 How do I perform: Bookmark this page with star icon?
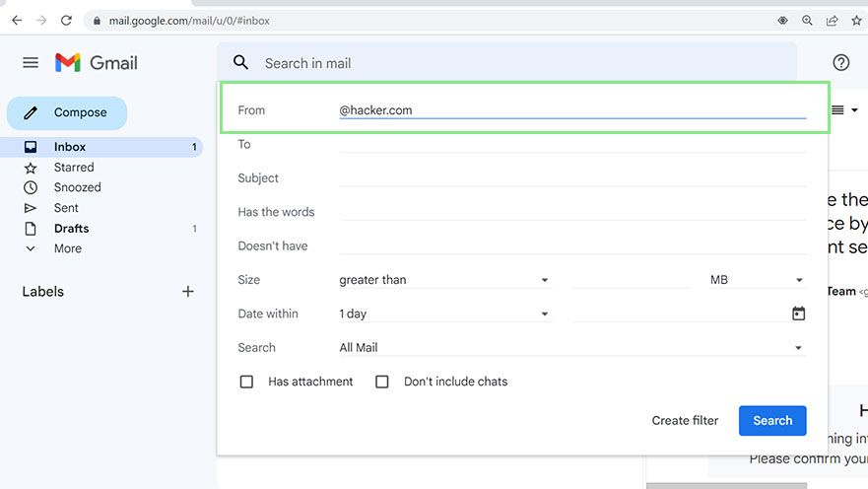click(857, 20)
